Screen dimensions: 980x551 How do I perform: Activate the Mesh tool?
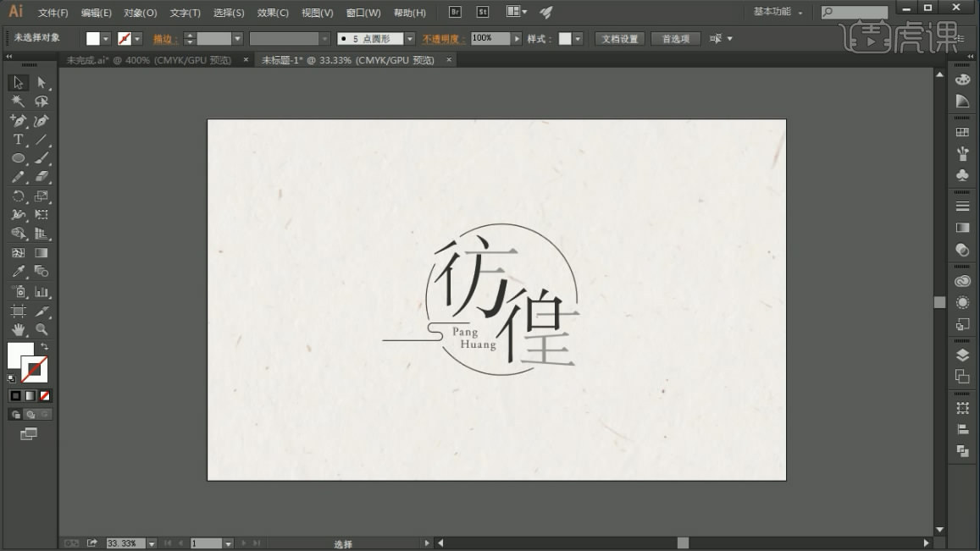[18, 253]
